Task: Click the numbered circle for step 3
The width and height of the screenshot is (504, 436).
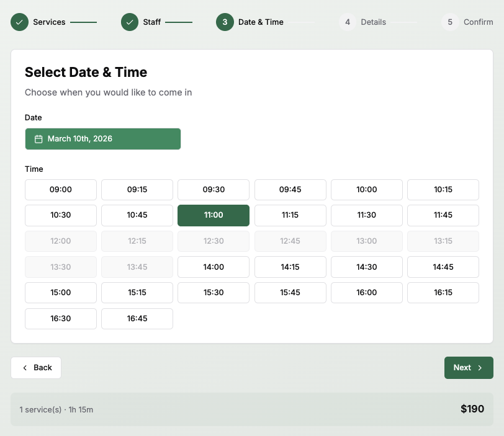Action: (224, 22)
